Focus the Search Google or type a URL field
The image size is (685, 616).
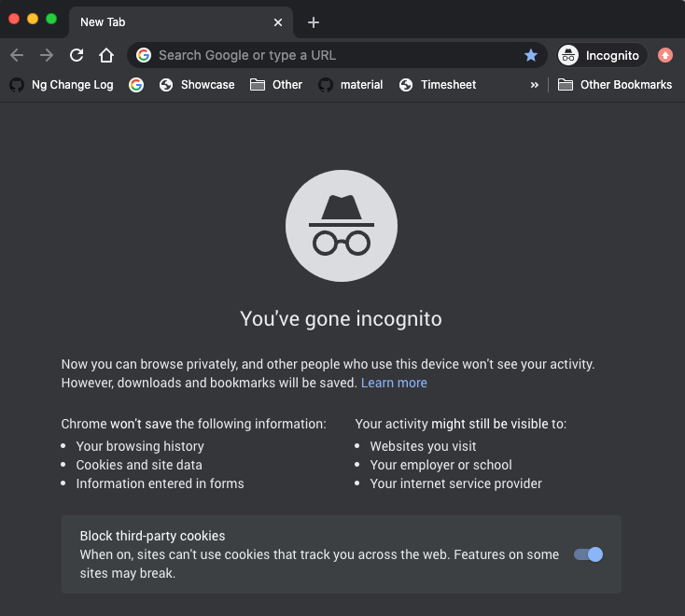(x=336, y=55)
